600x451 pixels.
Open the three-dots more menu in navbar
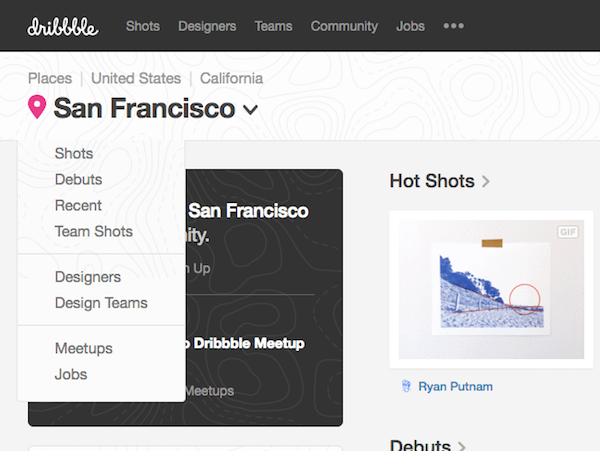453,26
